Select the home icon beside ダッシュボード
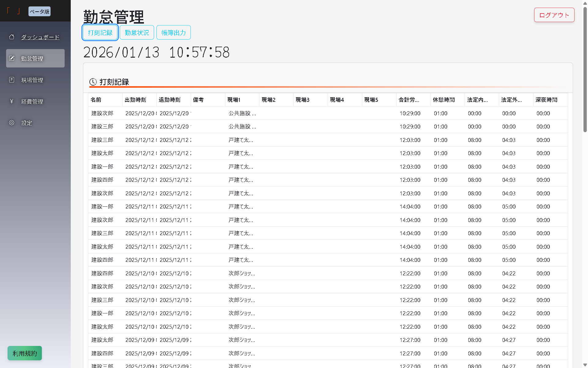588x368 pixels. [12, 37]
